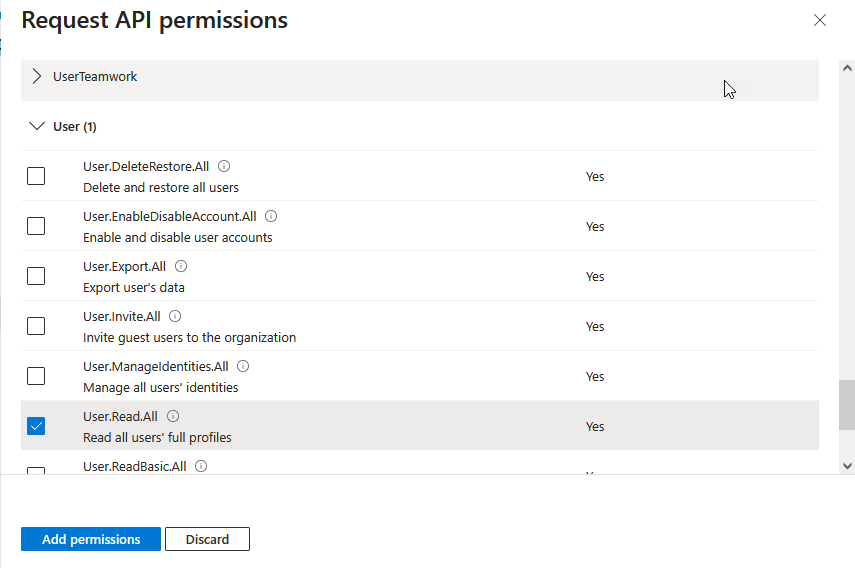Close the Request API permissions panel

click(x=820, y=20)
